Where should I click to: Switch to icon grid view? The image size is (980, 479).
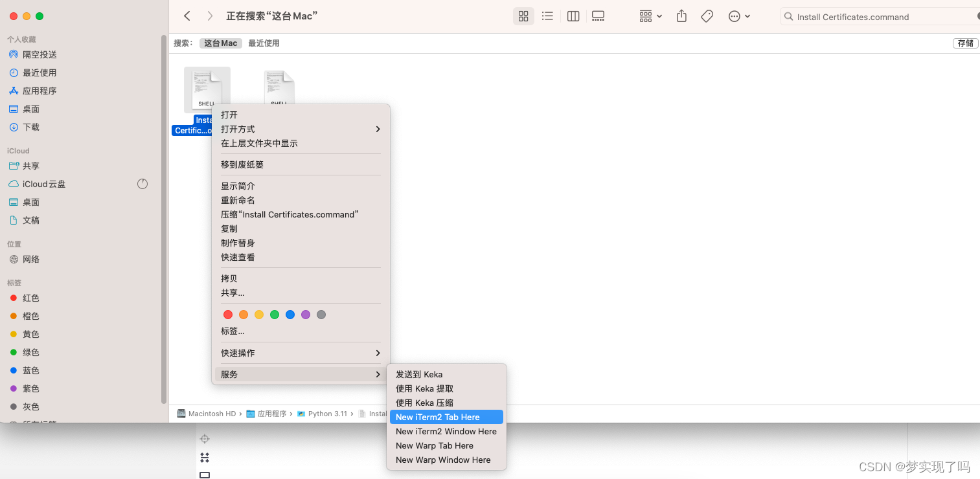[x=523, y=16]
